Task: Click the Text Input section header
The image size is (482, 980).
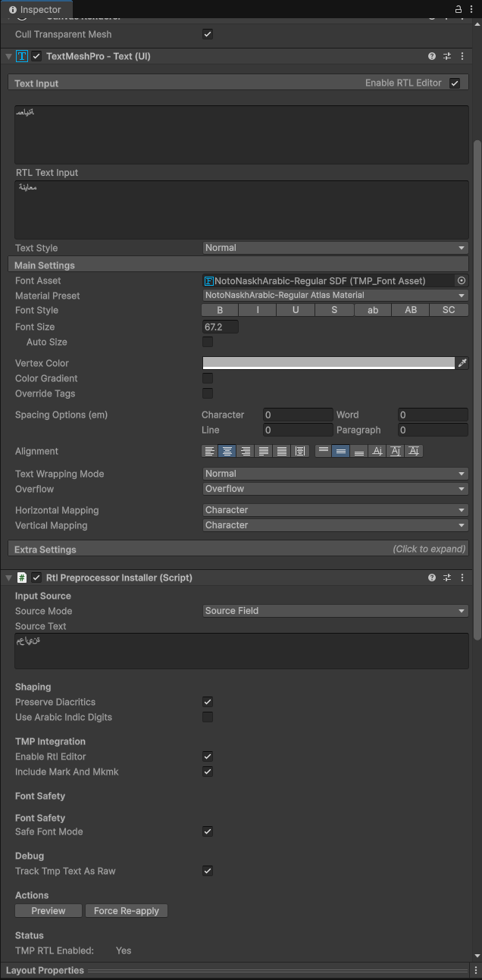Action: 238,83
